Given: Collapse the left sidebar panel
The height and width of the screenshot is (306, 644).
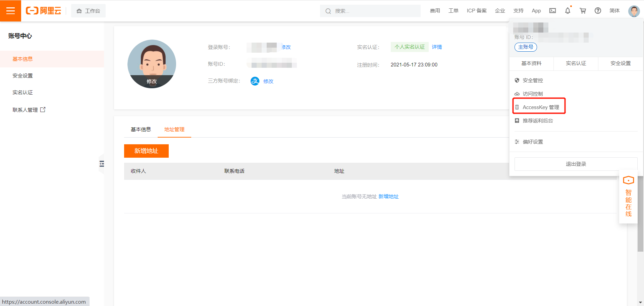Looking at the screenshot, I should click(102, 164).
